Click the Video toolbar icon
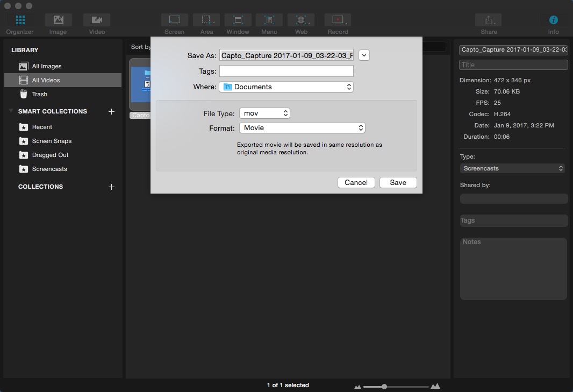Viewport: 573px width, 392px height. [x=97, y=20]
